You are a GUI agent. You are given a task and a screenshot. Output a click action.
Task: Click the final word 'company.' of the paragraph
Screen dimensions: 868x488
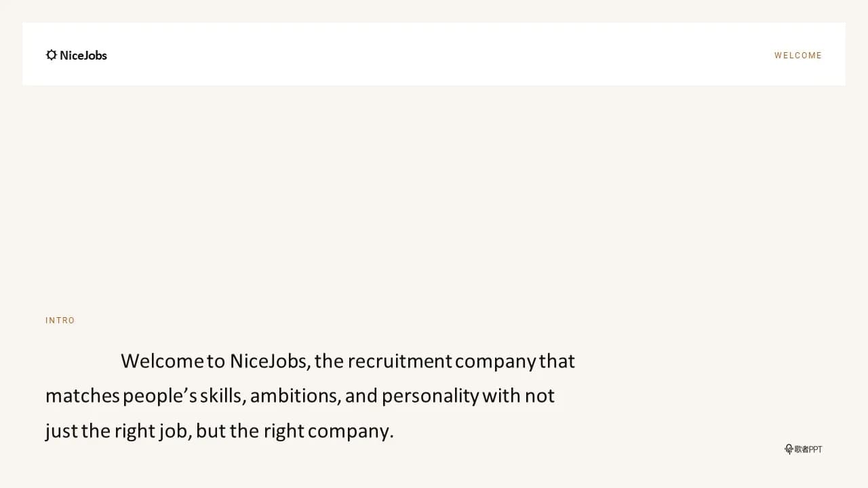pos(351,431)
